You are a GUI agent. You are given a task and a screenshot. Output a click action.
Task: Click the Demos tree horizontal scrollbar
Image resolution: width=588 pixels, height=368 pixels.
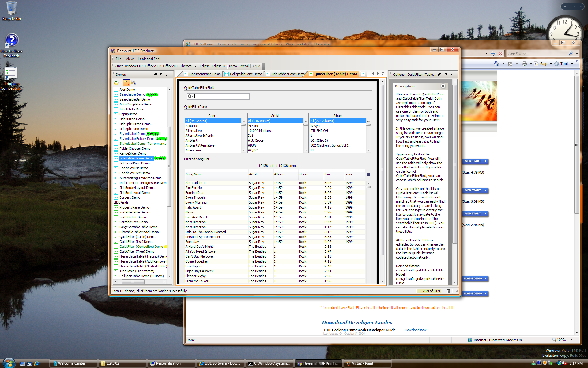(x=140, y=281)
